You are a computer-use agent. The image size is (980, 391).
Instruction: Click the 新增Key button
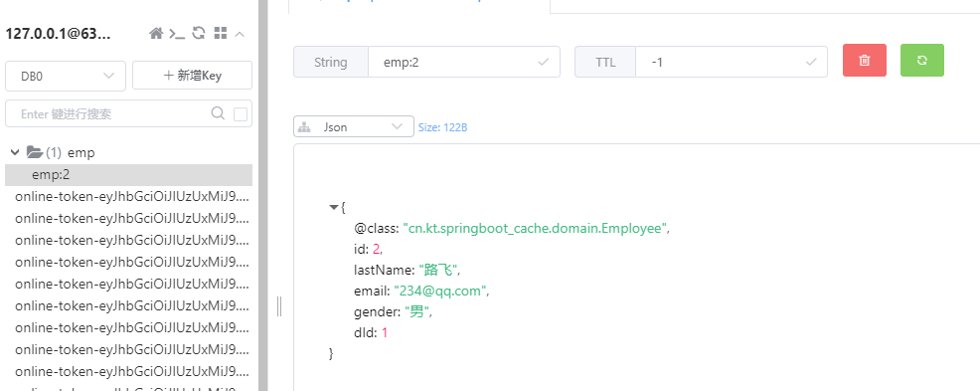click(193, 76)
